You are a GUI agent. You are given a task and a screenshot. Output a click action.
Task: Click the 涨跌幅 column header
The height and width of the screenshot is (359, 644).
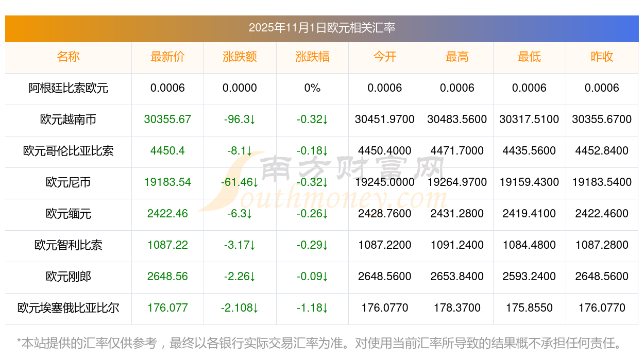click(x=312, y=57)
